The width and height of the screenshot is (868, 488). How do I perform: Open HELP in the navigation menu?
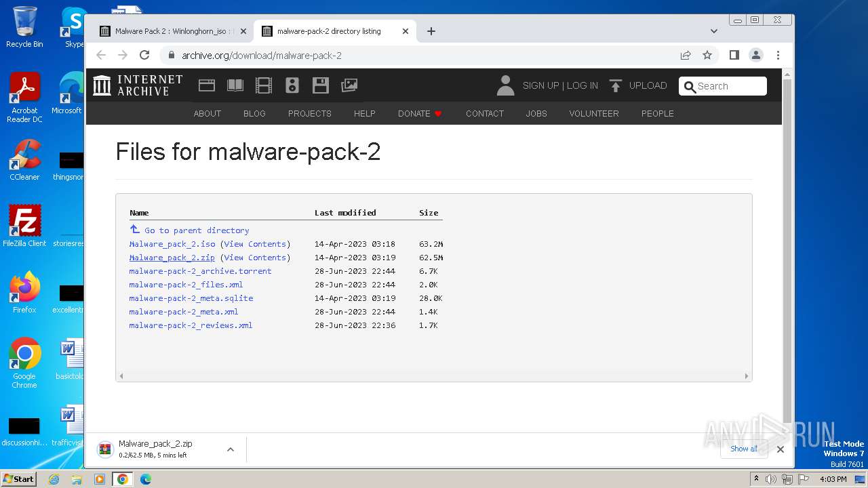[365, 113]
